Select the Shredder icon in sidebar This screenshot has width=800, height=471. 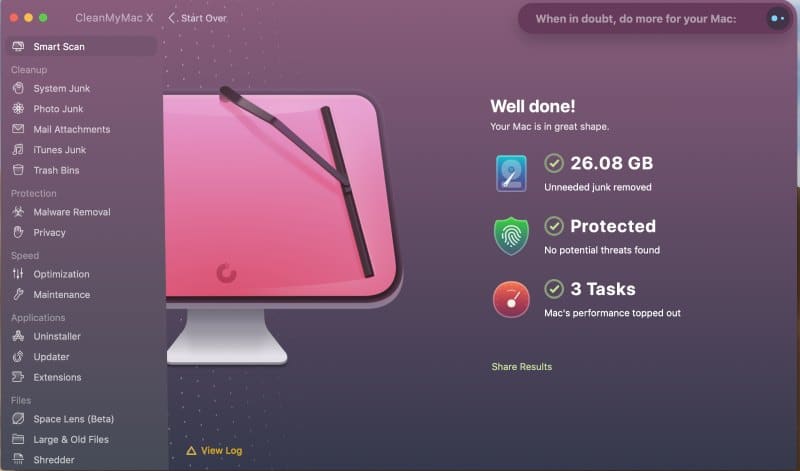pyautogui.click(x=18, y=459)
